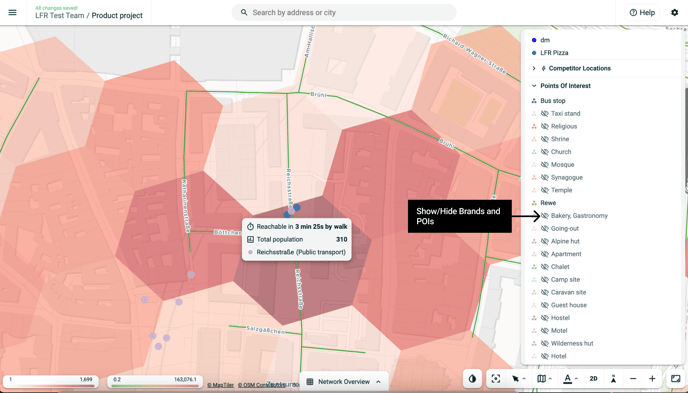
Task: Zoom out with the minus icon
Action: click(633, 379)
